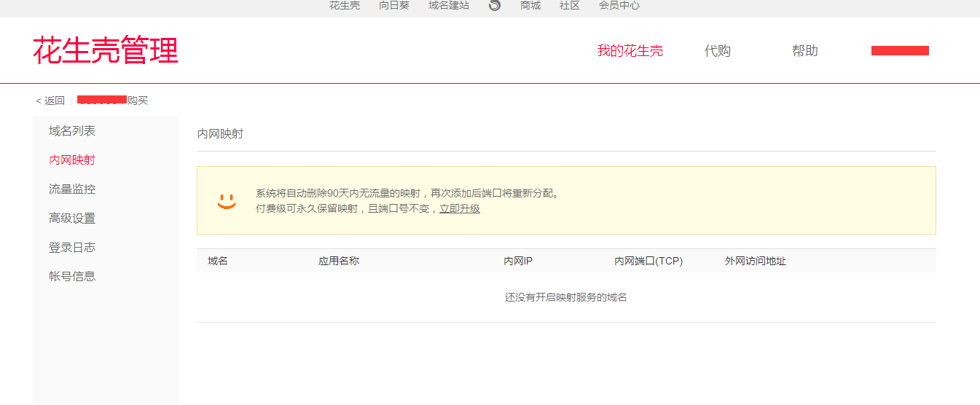Screen dimensions: 980x405
Task: Click the orange smiley face icon
Action: pos(227,200)
